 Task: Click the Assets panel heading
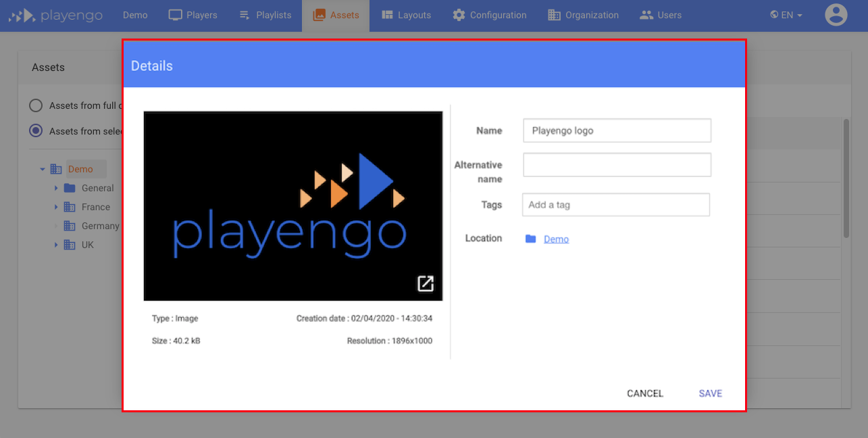(49, 68)
